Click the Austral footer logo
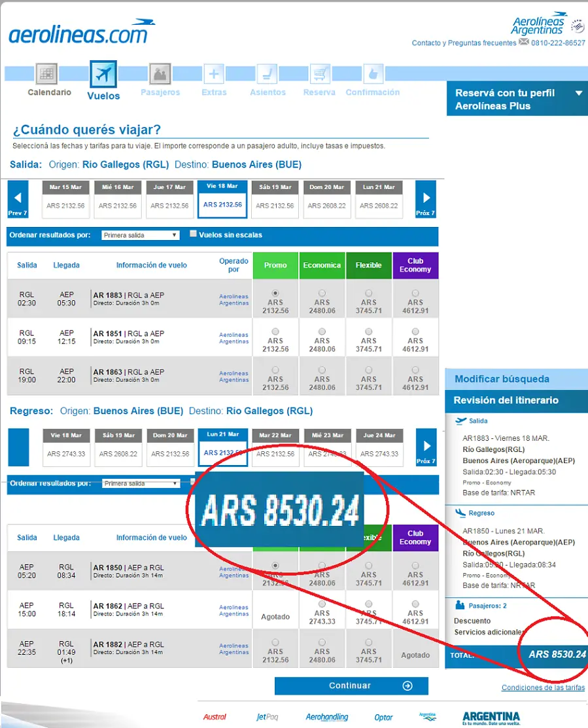Image resolution: width=588 pixels, height=728 pixels. pyautogui.click(x=215, y=717)
